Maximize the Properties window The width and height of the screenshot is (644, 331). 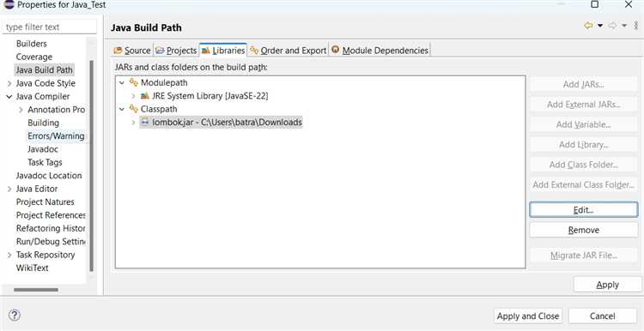pyautogui.click(x=594, y=4)
